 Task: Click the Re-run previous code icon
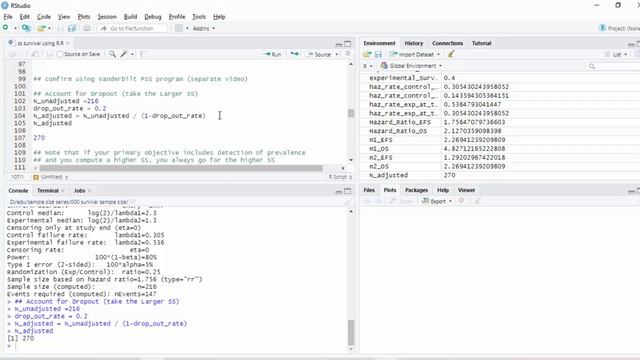(294, 54)
